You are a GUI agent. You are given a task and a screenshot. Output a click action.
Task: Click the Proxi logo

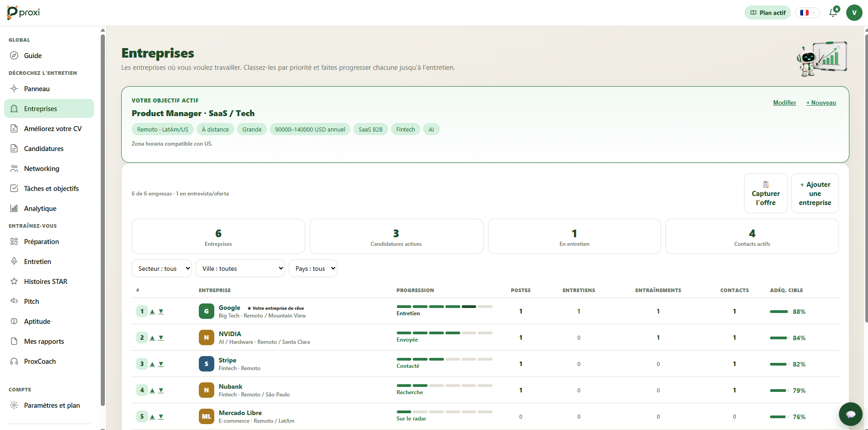click(x=24, y=13)
